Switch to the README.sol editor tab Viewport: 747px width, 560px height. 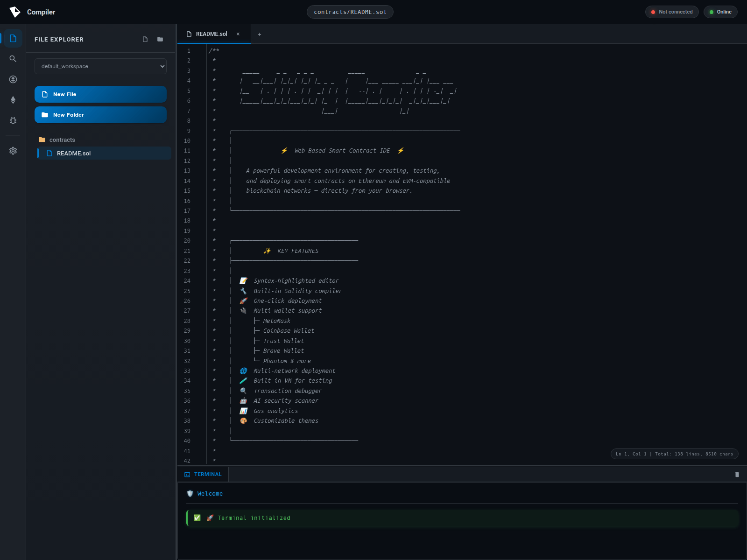[x=214, y=34]
